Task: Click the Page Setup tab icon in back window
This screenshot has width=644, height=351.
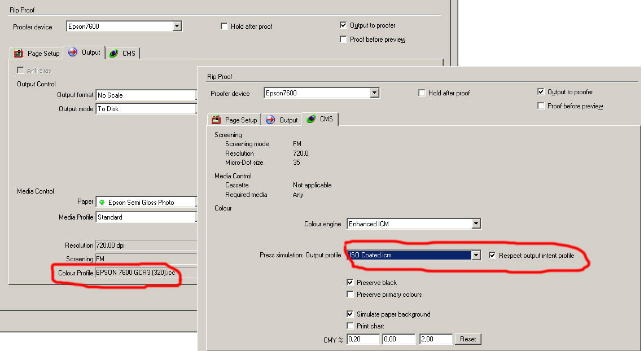Action: pos(19,53)
